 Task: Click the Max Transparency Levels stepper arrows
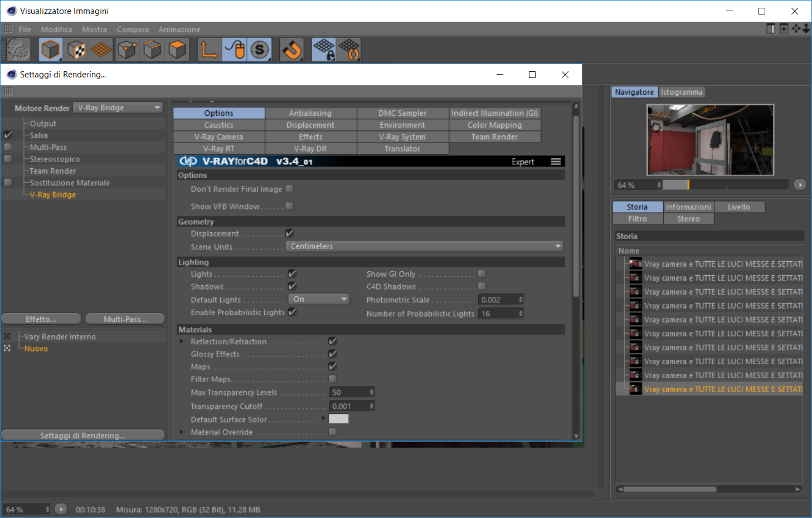tap(371, 392)
